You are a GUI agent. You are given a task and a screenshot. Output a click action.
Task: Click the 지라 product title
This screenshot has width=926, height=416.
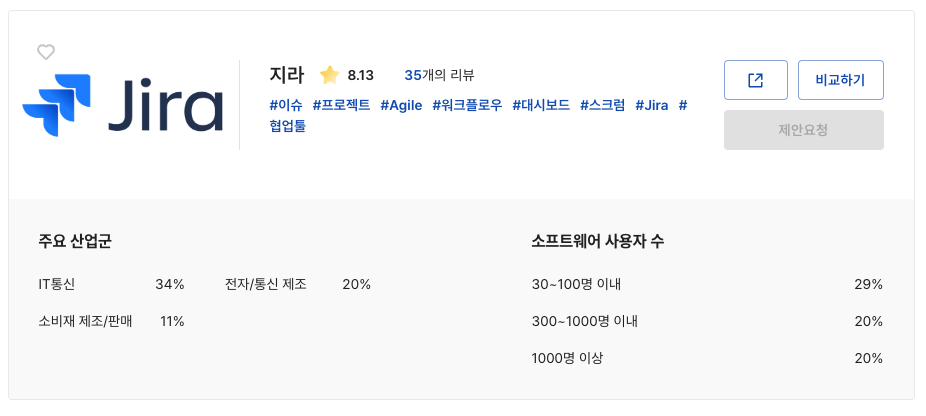click(287, 75)
